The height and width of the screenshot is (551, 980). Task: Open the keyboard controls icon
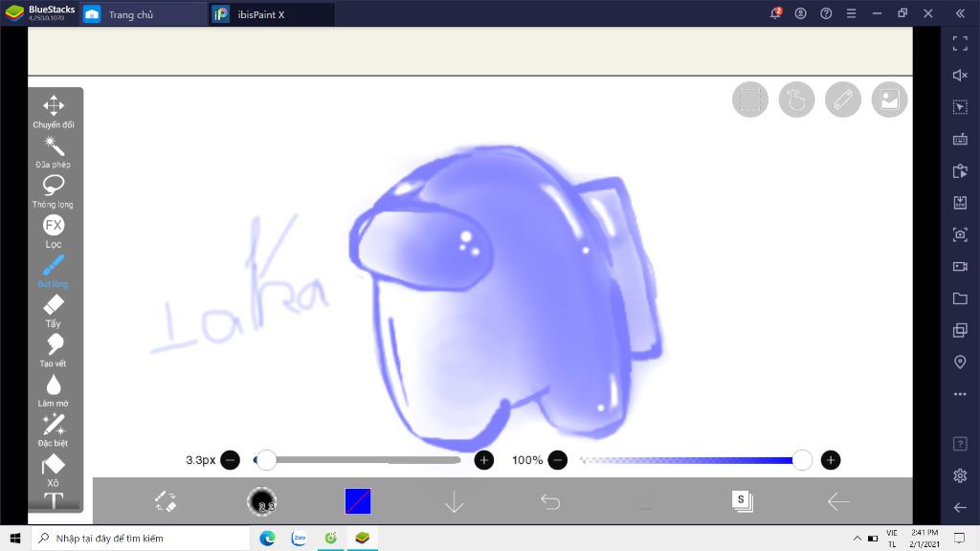(x=960, y=139)
